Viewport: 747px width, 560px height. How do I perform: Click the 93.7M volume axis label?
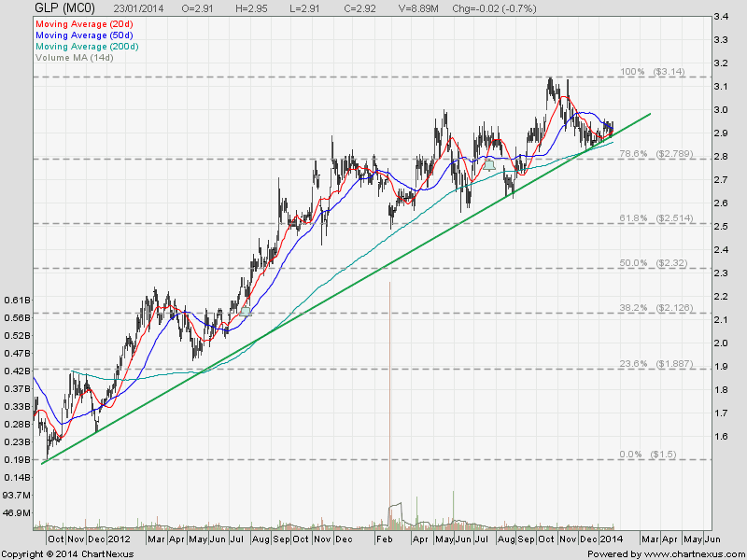17,496
